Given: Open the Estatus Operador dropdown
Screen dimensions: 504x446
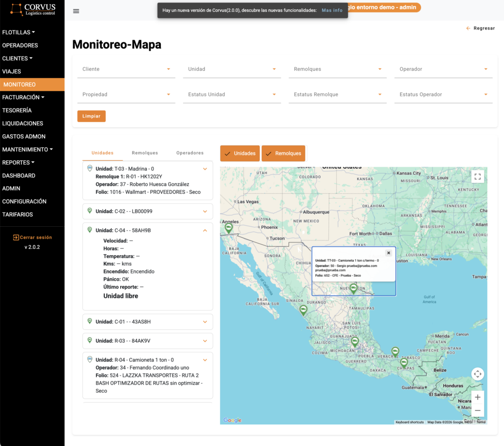Looking at the screenshot, I should click(443, 94).
